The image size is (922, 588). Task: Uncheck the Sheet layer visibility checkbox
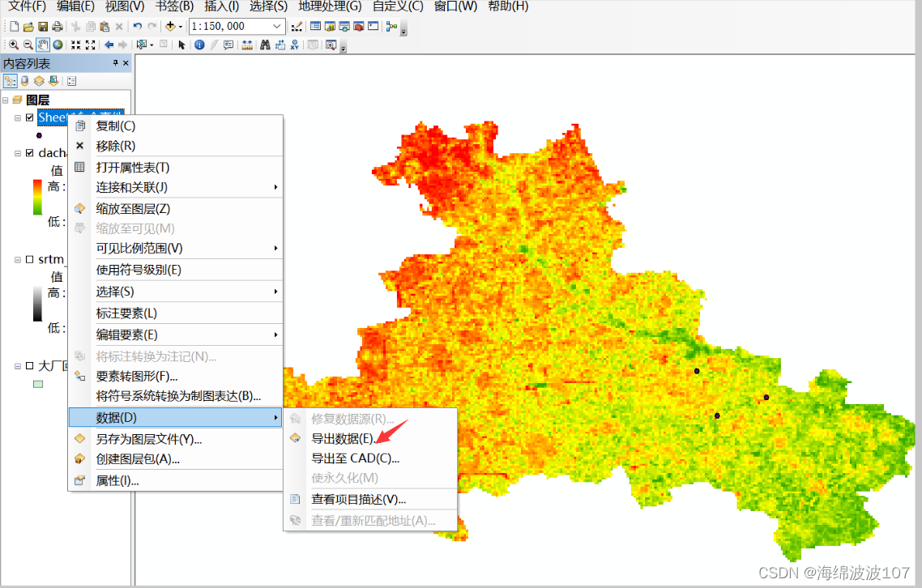pos(29,117)
